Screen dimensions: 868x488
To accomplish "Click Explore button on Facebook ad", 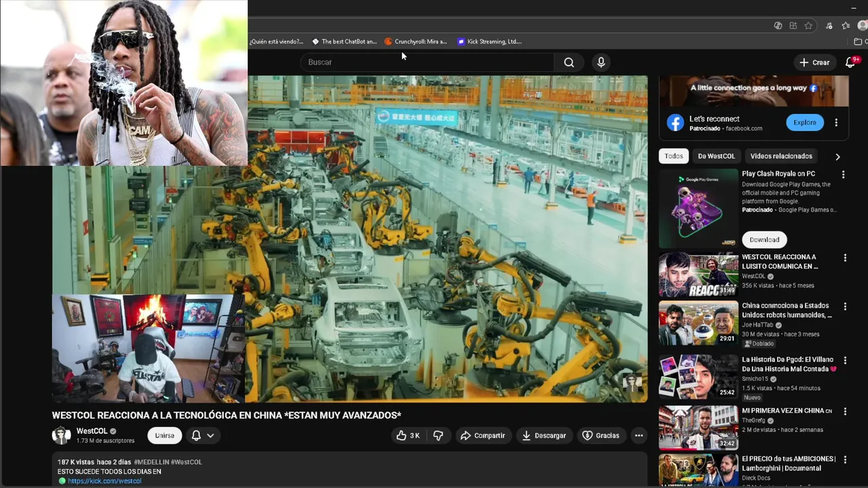I will pos(805,123).
